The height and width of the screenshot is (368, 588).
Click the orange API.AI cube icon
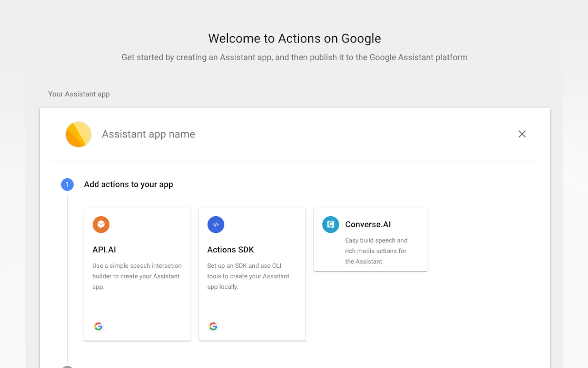[101, 224]
